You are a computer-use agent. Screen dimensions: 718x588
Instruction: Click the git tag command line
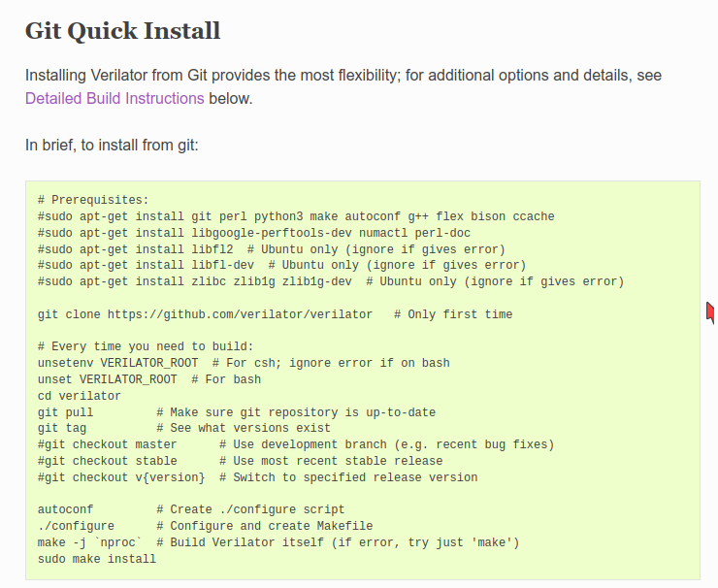click(x=184, y=428)
